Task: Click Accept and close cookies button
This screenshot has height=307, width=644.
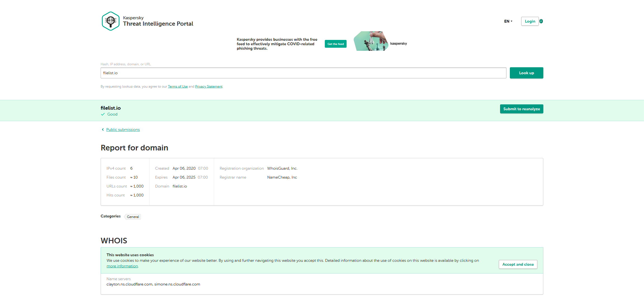Action: point(518,264)
